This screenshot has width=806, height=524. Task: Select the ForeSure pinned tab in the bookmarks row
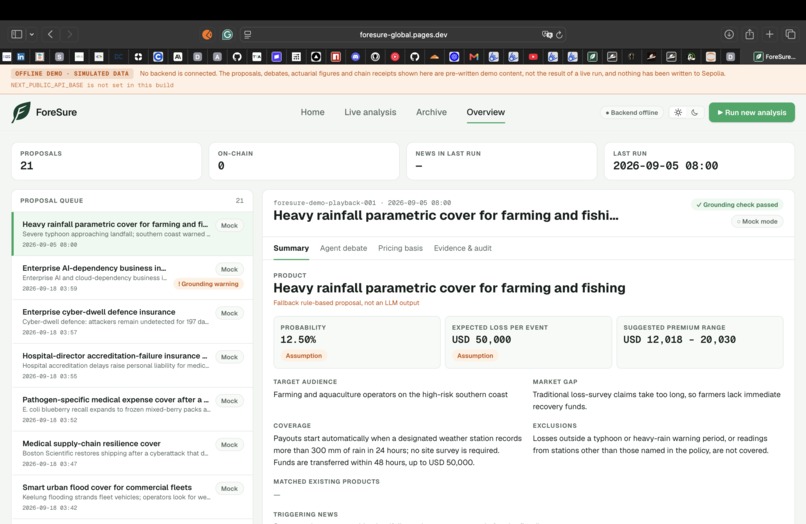pos(774,57)
